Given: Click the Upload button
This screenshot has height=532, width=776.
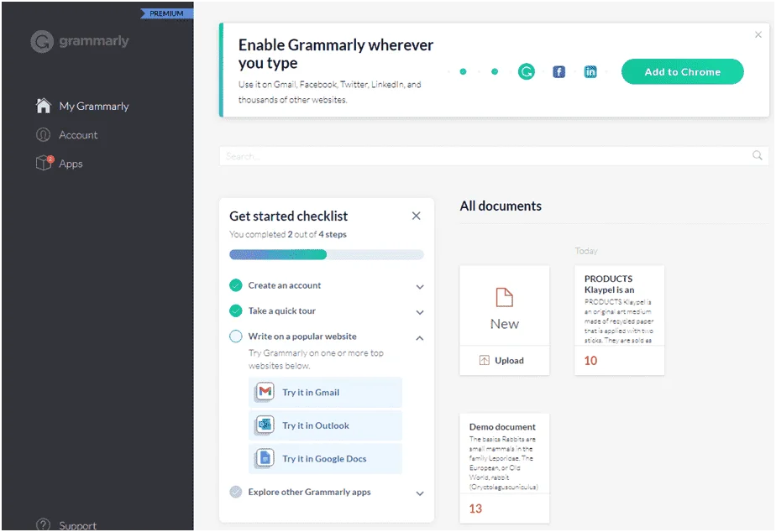Looking at the screenshot, I should 504,361.
